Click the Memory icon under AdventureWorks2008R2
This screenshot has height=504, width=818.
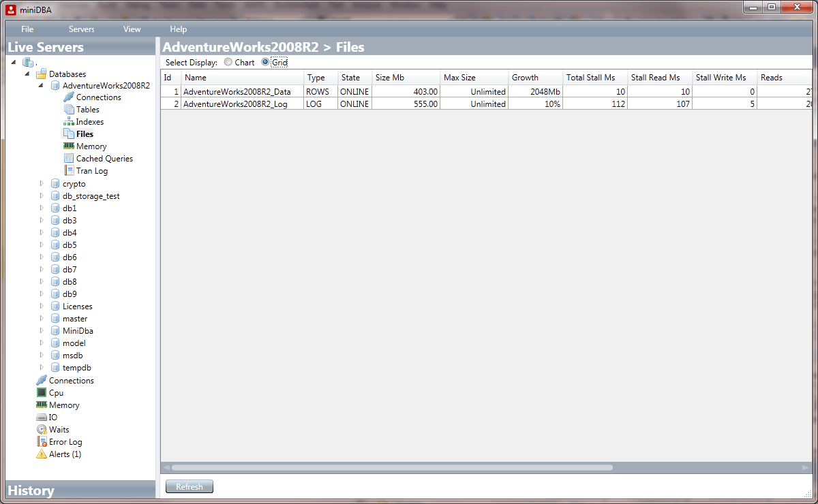(x=69, y=146)
